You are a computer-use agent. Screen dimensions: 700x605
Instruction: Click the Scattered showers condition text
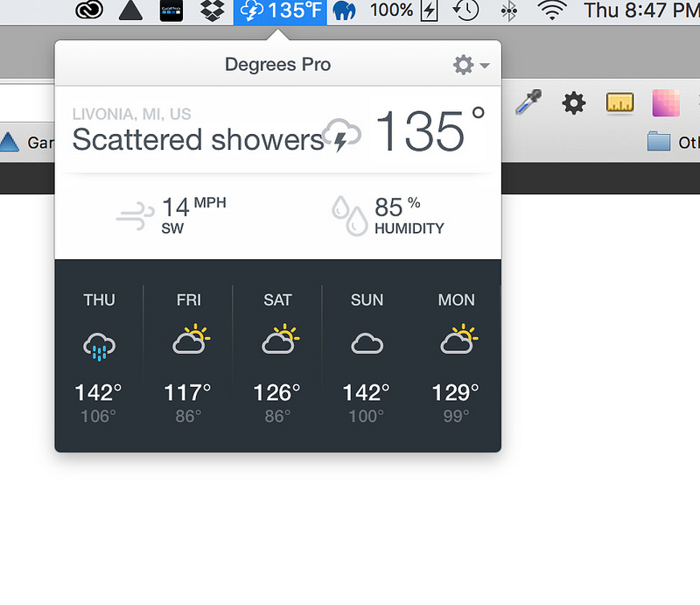pyautogui.click(x=198, y=139)
